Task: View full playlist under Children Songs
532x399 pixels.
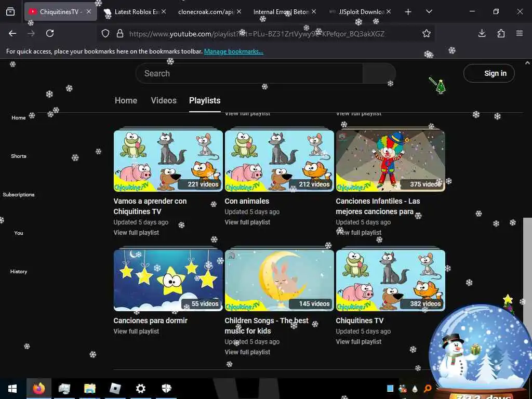Action: [x=247, y=352]
